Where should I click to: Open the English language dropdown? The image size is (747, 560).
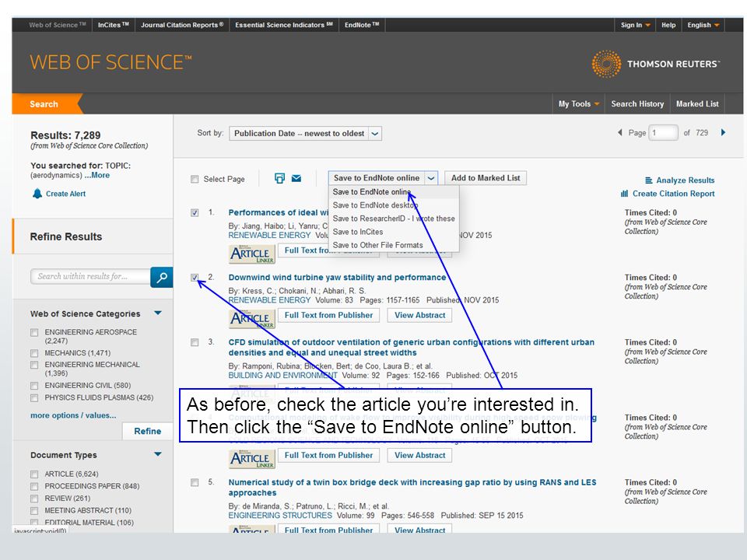703,25
